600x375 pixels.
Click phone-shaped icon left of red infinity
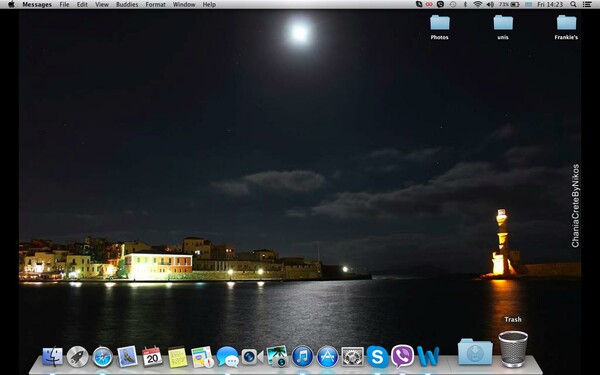pyautogui.click(x=419, y=5)
